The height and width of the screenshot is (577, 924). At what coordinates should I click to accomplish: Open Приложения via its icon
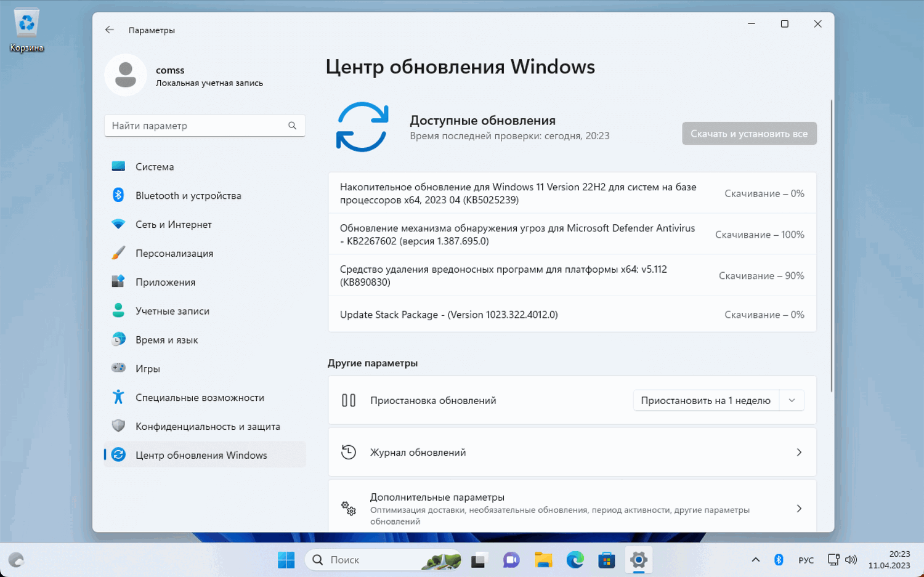pyautogui.click(x=118, y=281)
